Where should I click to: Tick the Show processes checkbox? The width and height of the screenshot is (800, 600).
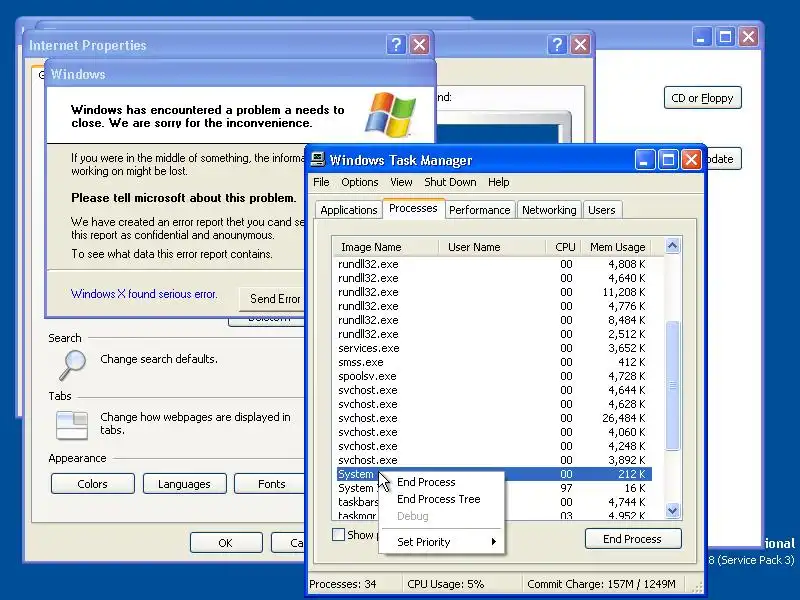(338, 535)
